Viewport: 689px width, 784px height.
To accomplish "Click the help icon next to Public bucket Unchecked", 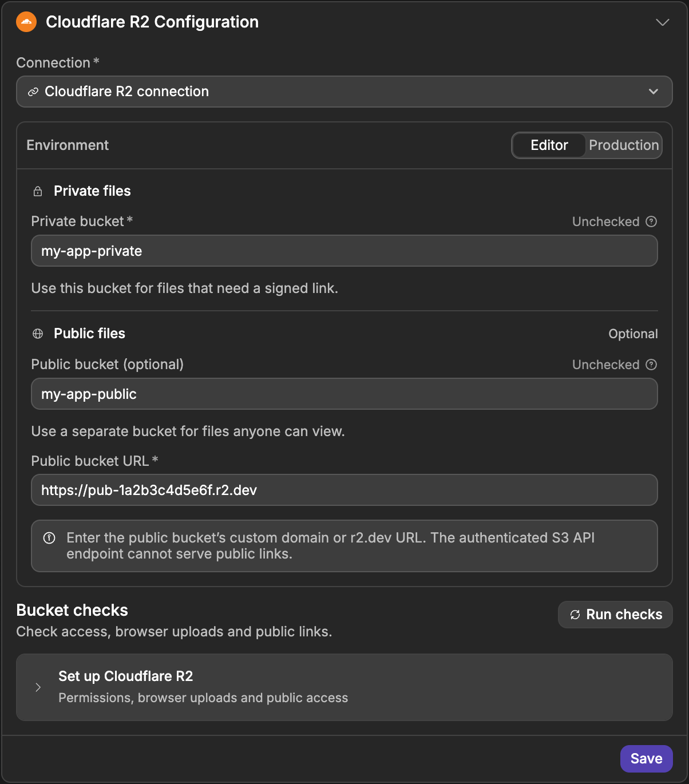I will tap(651, 365).
